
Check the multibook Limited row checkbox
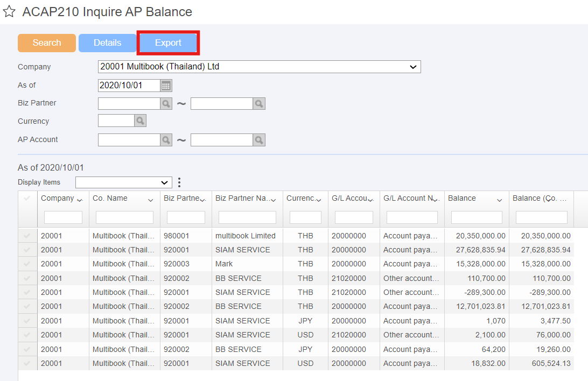coord(27,236)
